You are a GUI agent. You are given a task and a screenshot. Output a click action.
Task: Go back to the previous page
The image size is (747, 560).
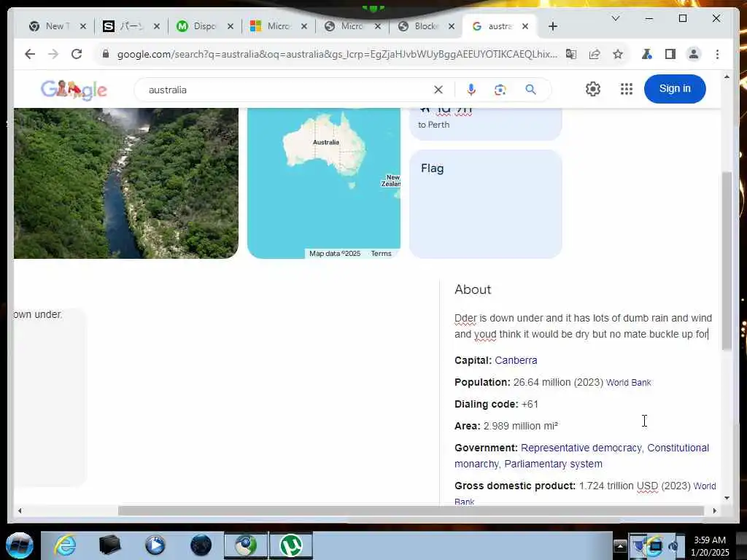29,54
